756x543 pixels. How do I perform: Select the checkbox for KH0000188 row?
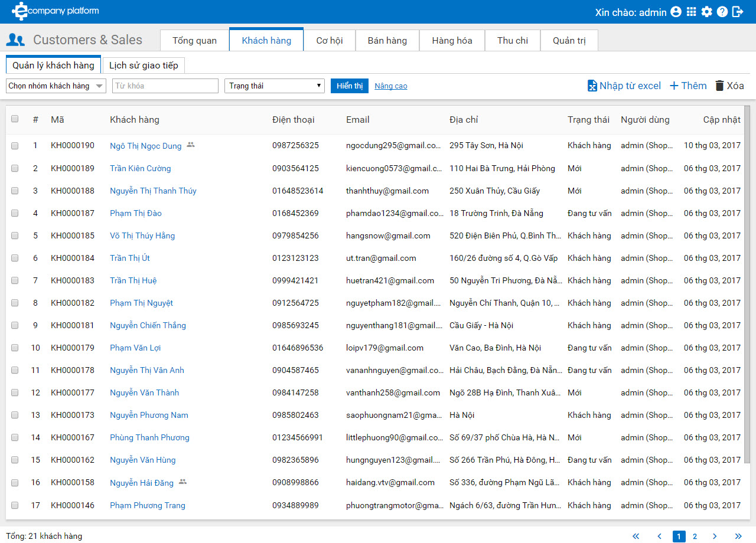[x=15, y=191]
